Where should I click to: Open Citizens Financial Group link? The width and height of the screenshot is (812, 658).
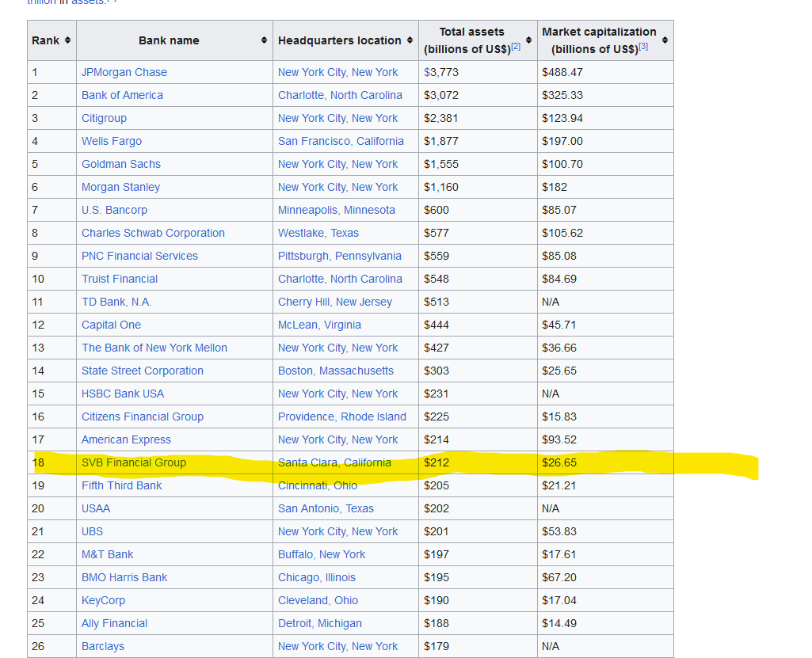point(143,416)
